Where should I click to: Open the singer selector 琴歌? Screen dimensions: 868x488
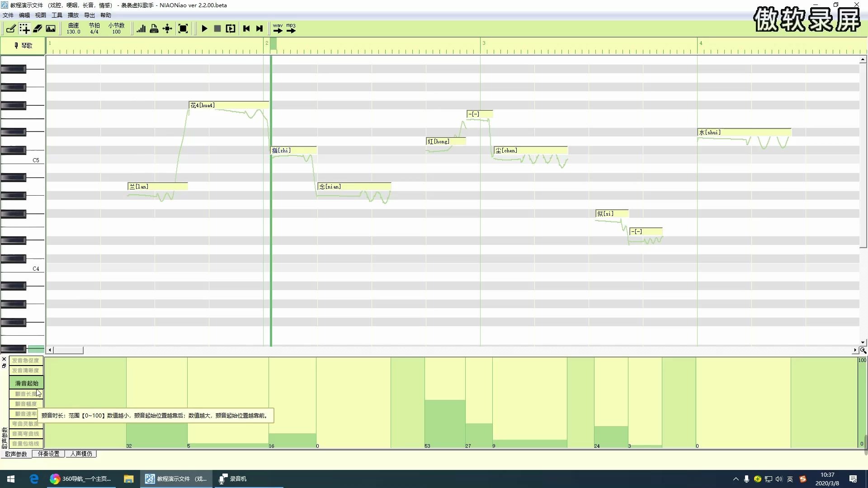click(23, 46)
